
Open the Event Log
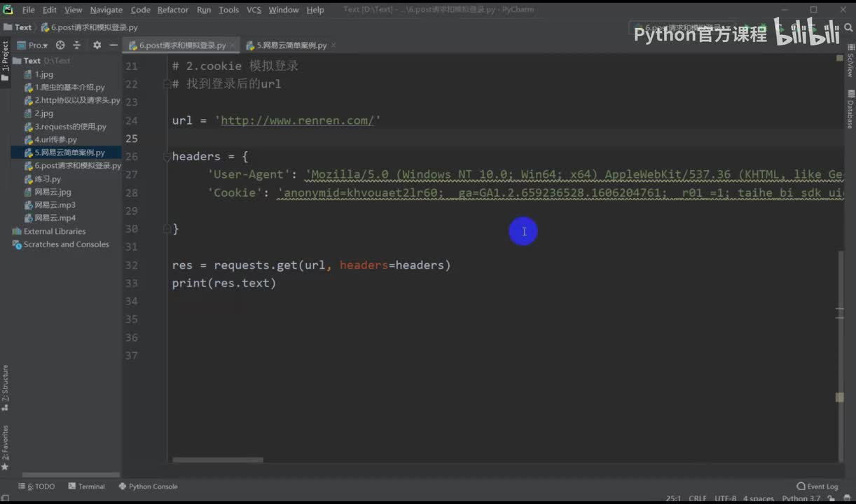click(x=817, y=486)
